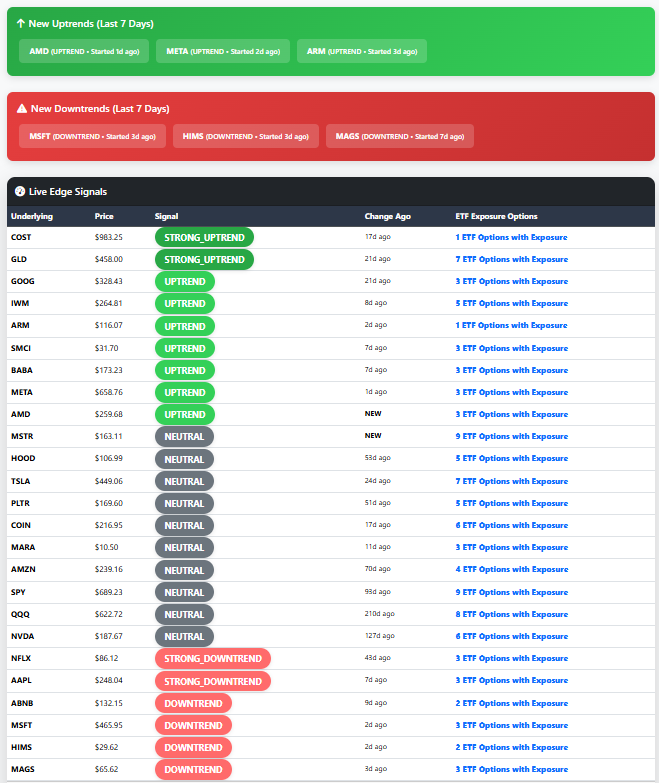Open COST's 1 ETF Options with Exposure link

[511, 237]
